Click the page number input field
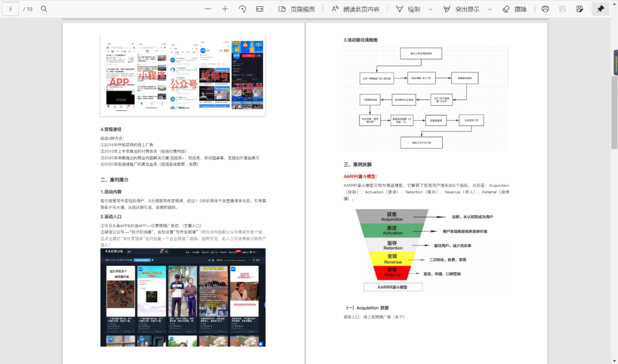Image resolution: width=618 pixels, height=364 pixels. click(x=10, y=9)
